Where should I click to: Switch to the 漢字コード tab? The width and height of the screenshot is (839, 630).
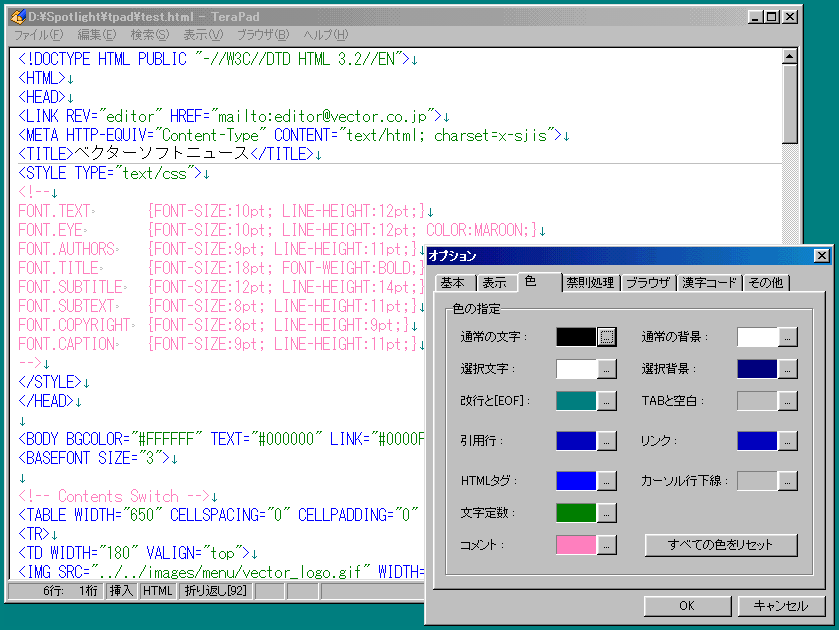point(710,283)
